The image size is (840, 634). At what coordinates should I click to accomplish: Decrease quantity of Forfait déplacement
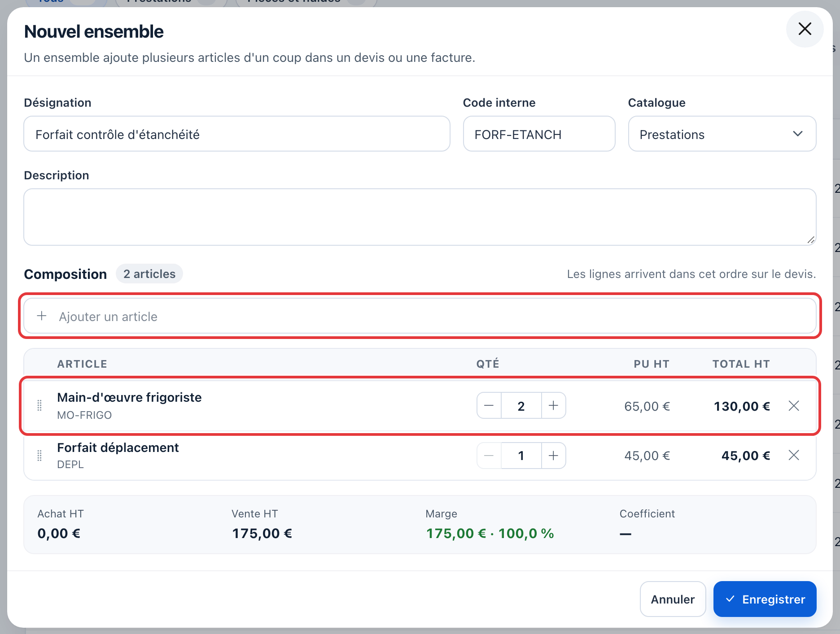[x=489, y=456]
